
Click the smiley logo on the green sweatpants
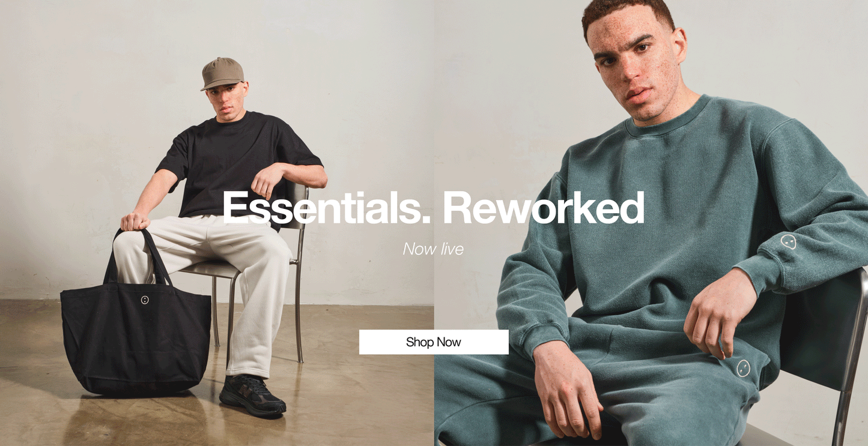point(743,367)
